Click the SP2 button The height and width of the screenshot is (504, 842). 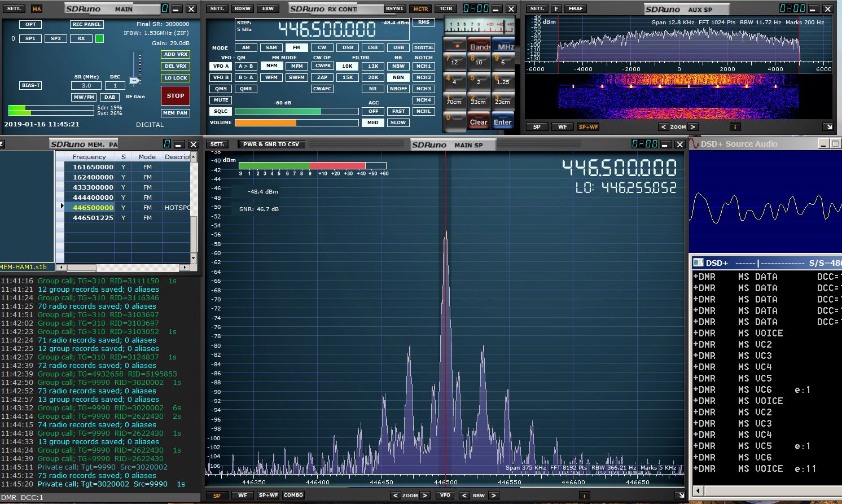[x=56, y=38]
